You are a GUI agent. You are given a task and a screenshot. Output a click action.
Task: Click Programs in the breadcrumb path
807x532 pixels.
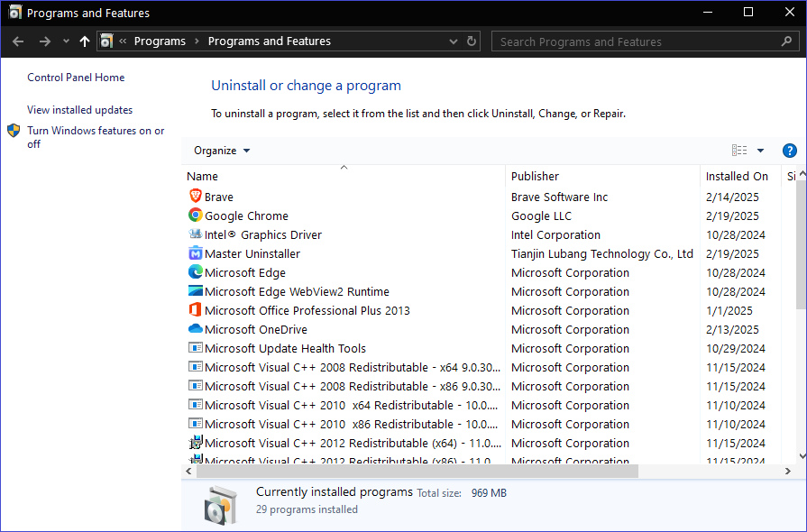click(x=160, y=41)
